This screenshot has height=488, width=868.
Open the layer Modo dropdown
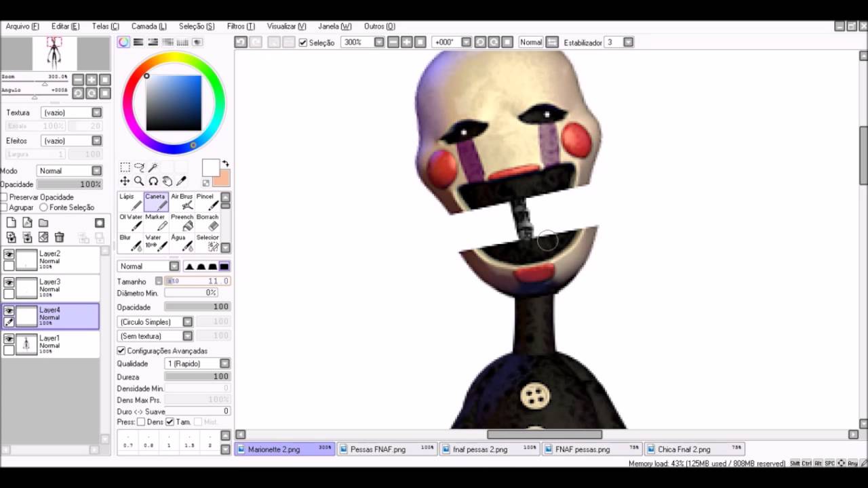click(69, 171)
